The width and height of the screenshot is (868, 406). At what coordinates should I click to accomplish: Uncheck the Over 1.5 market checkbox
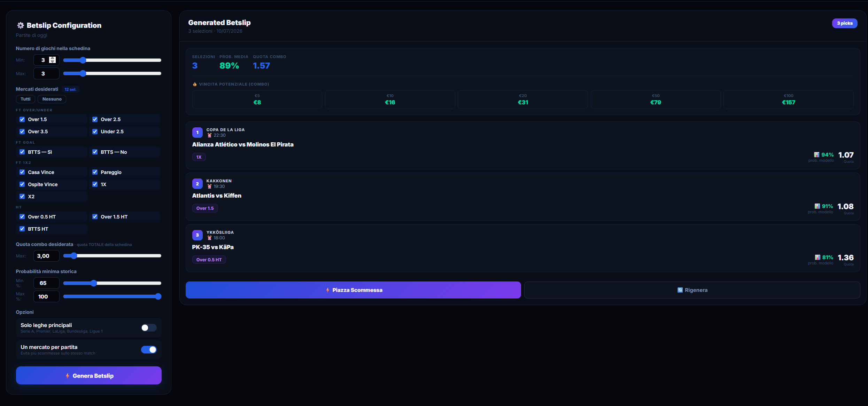22,119
